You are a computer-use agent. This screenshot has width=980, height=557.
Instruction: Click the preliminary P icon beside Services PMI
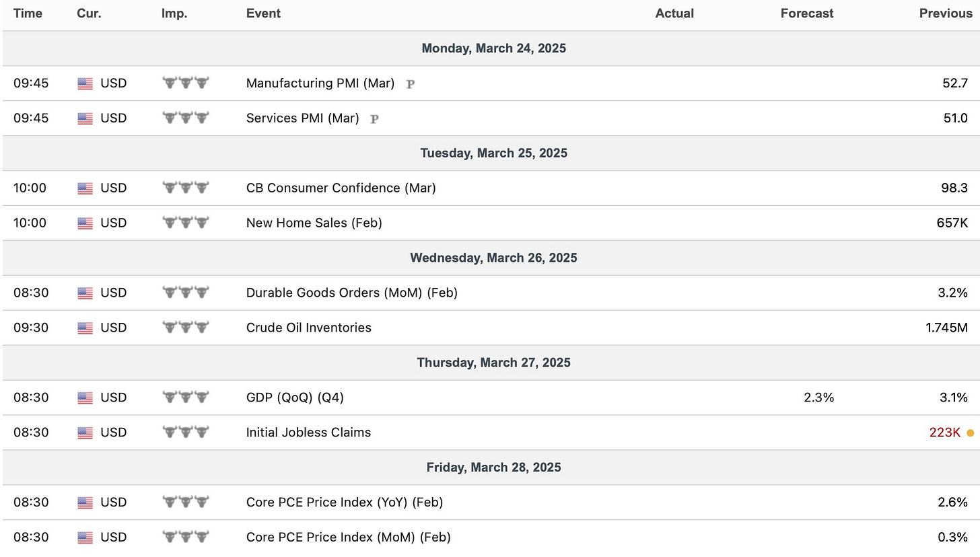point(374,119)
